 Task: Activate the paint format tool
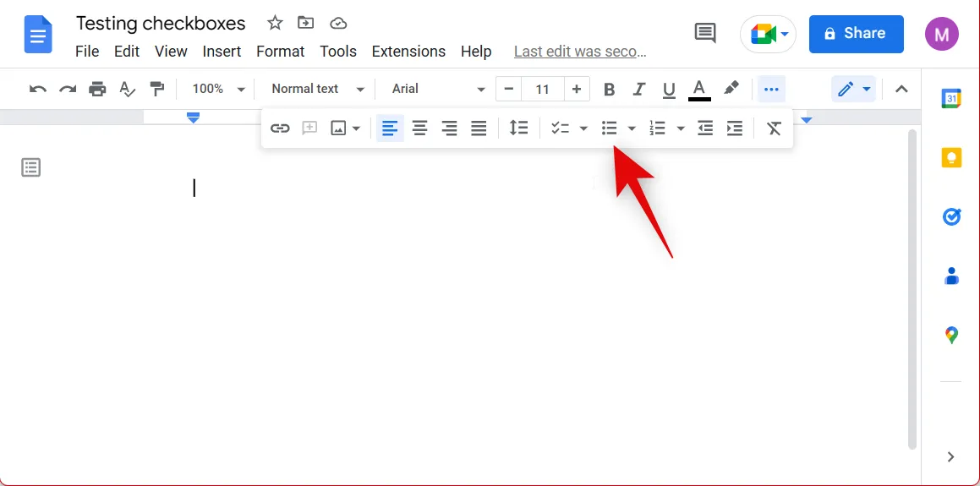157,90
